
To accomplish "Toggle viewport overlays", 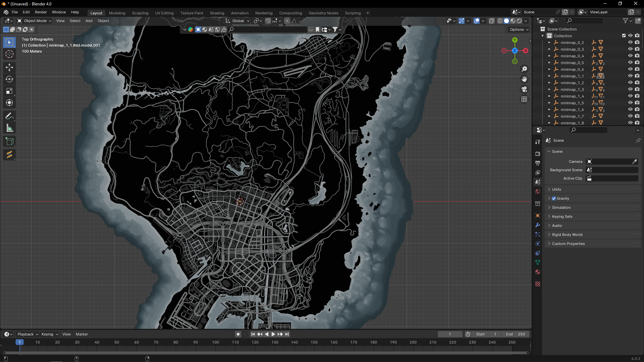I will [477, 21].
